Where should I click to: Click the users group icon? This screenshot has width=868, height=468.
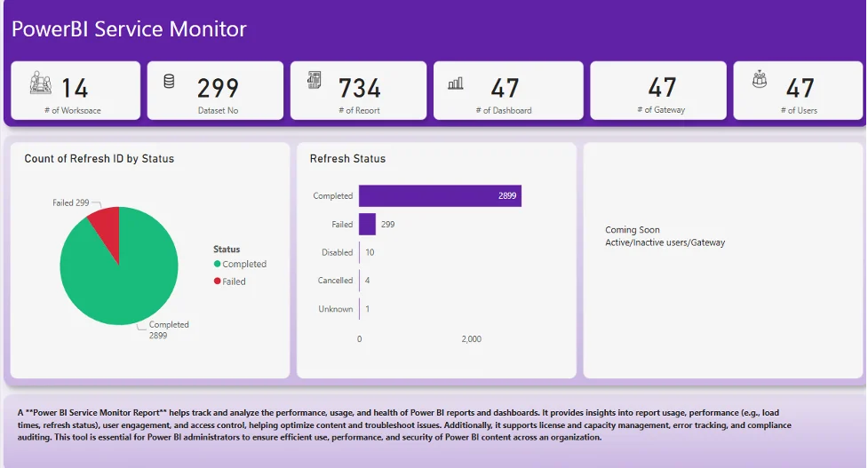[759, 81]
